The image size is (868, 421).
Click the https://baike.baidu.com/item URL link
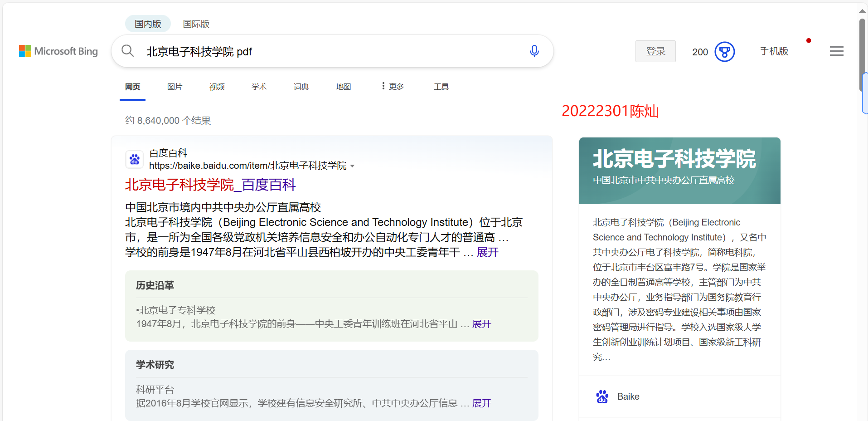click(247, 166)
